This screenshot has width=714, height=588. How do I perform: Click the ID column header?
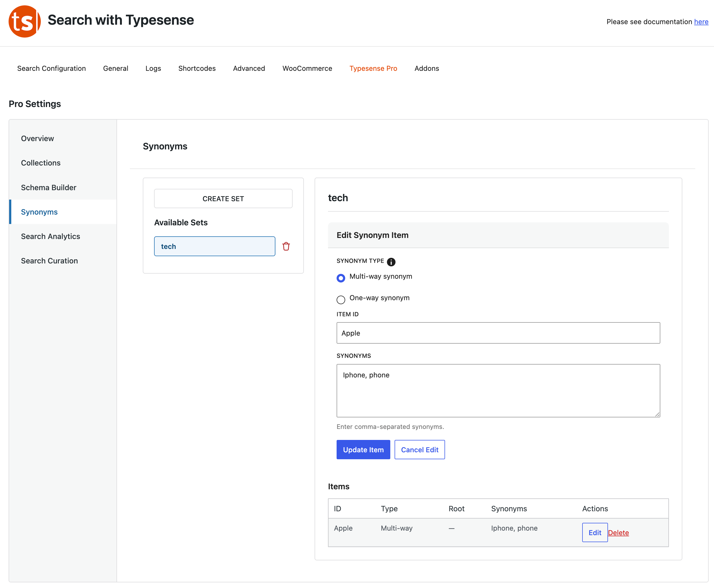coord(337,508)
